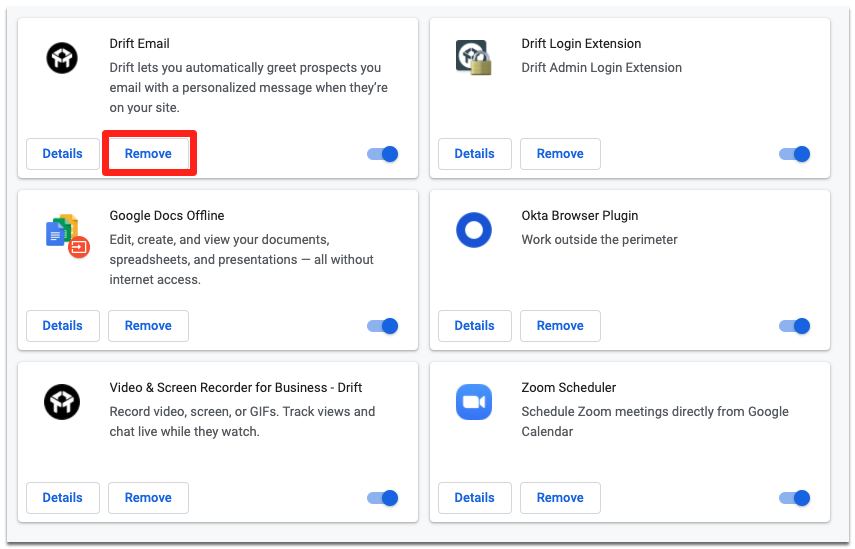The height and width of the screenshot is (549, 855).
Task: Switch off the Okta Browser Plugin toggle
Action: [794, 326]
